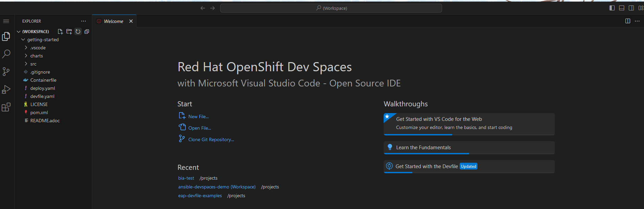The height and width of the screenshot is (209, 644).
Task: Expand the .vscode folder
Action: (x=38, y=48)
